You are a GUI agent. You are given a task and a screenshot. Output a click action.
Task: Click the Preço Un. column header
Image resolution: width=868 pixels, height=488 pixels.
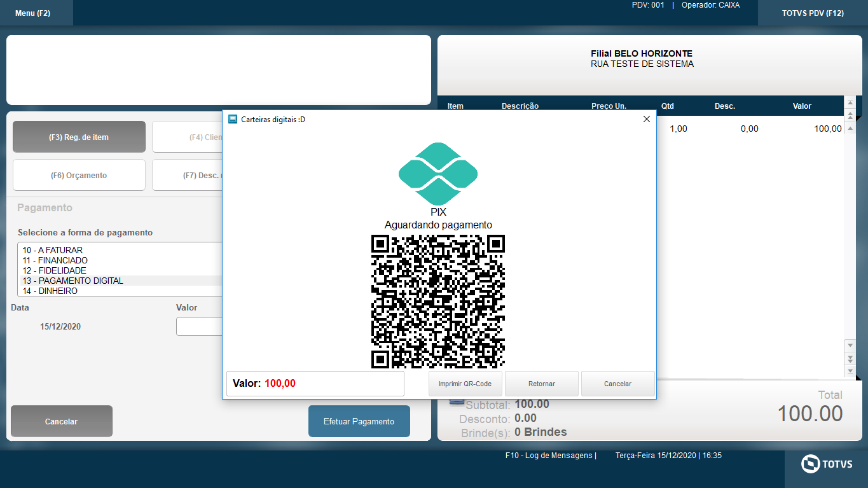point(609,106)
